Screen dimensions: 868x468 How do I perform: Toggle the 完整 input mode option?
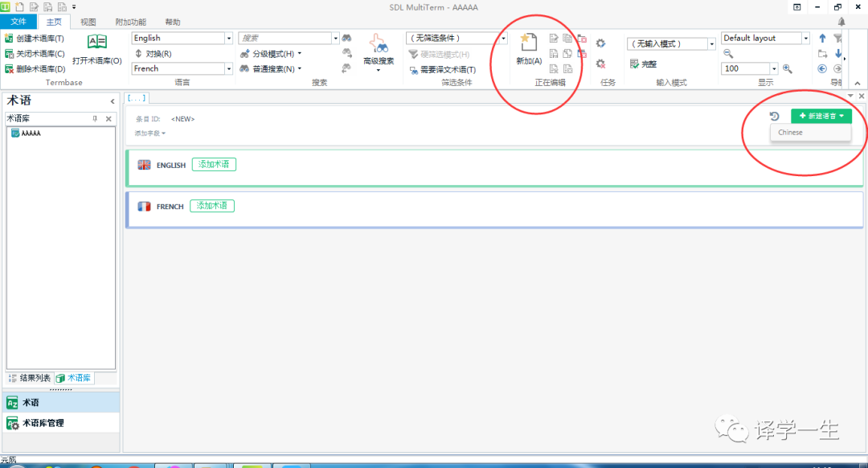[x=643, y=64]
